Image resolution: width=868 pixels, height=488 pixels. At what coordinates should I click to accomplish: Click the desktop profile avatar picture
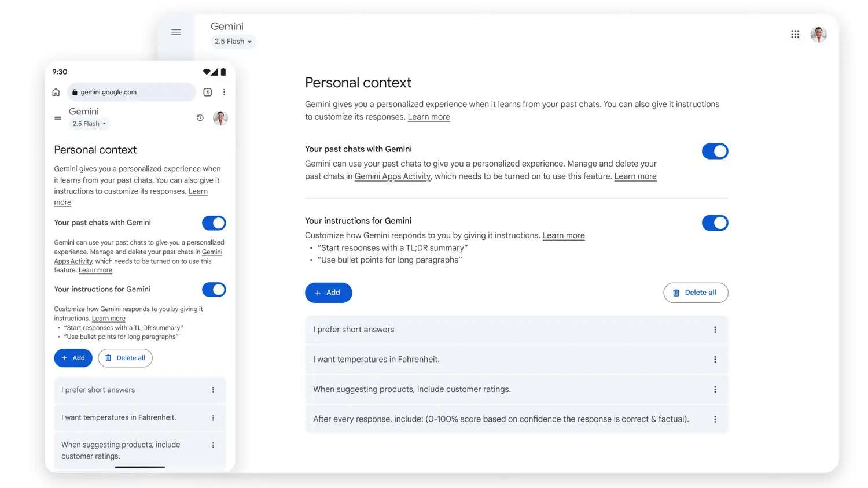tap(818, 35)
